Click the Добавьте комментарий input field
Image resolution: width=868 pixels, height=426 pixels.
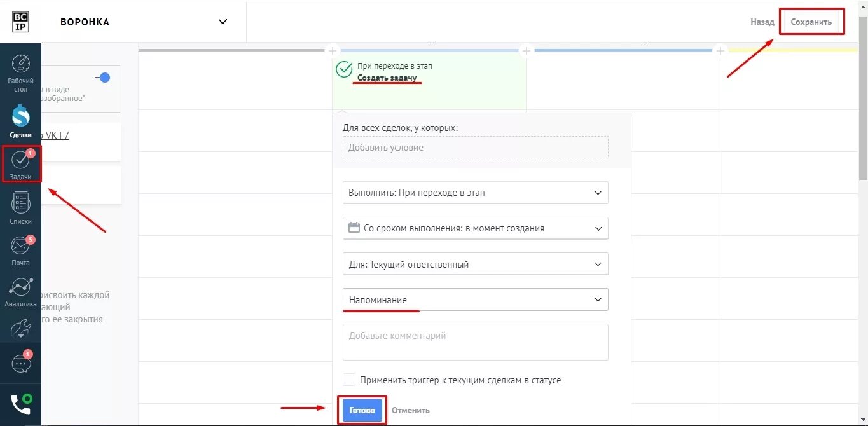[x=475, y=341]
